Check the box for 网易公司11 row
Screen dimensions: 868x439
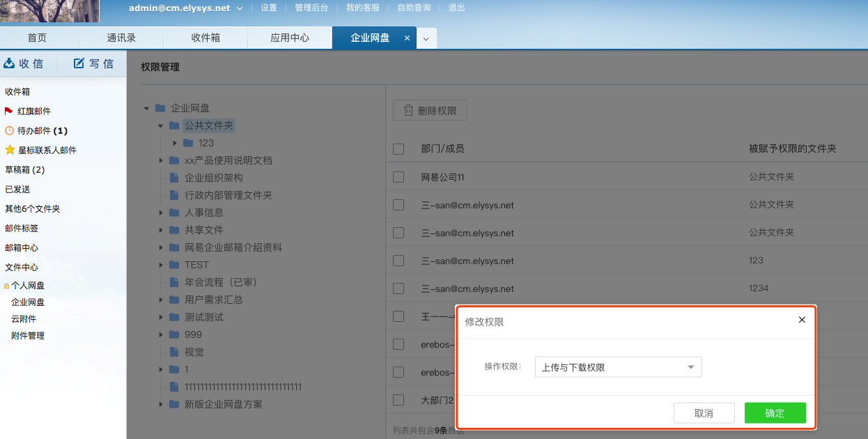coord(398,177)
